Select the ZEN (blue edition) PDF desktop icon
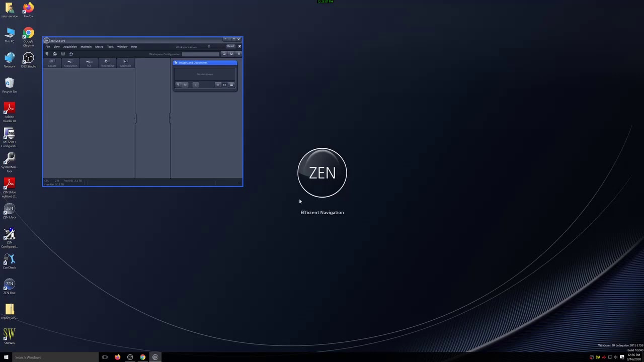This screenshot has width=644, height=362. click(x=10, y=188)
